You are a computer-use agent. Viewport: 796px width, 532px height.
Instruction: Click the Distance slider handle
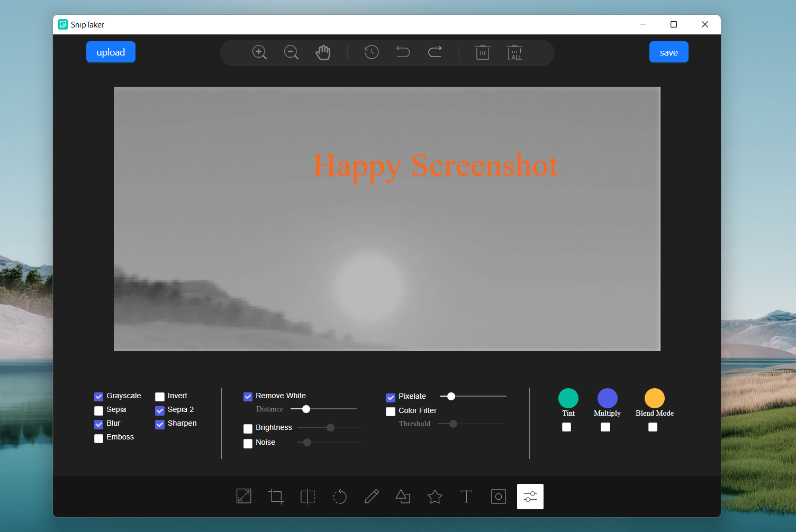(x=306, y=409)
